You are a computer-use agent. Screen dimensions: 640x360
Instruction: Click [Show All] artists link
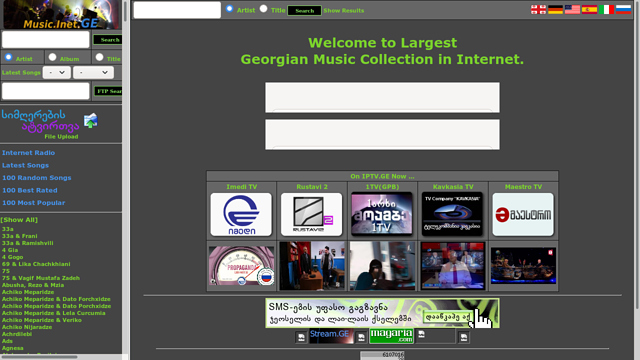coord(19,220)
